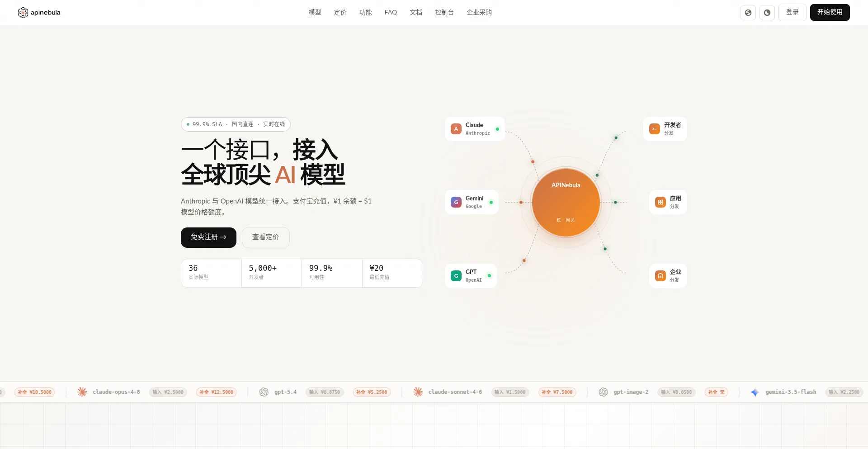The height and width of the screenshot is (449, 868).
Task: Open the 控制台 console nav item
Action: coord(444,13)
